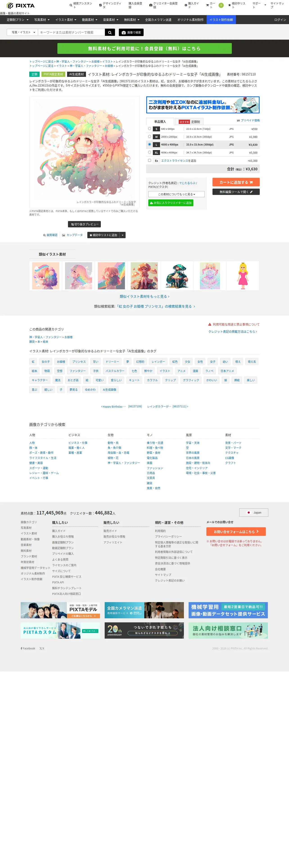Click 画質確認 quality check link
289x868 pixels.
(x=50, y=235)
